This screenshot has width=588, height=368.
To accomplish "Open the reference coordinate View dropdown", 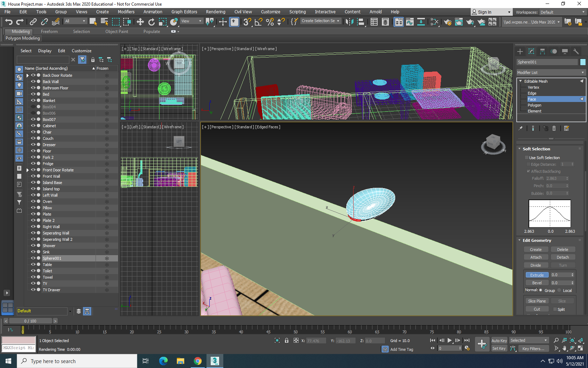I will (191, 21).
